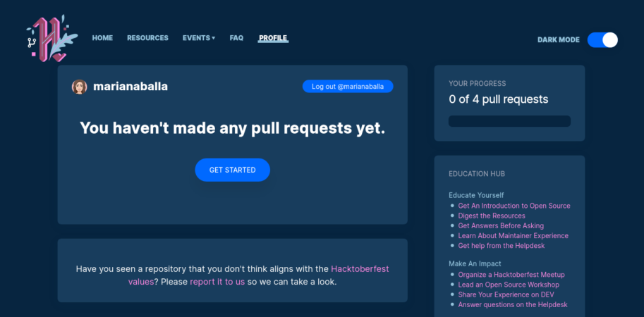Click the Educate Yourself subheading
The image size is (644, 317).
coord(476,195)
